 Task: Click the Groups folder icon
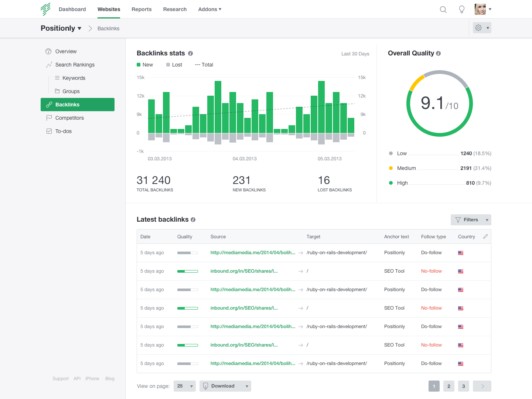(x=57, y=91)
